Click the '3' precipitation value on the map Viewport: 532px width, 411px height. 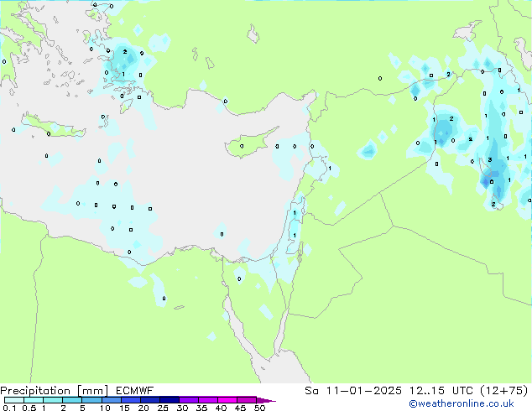489,159
